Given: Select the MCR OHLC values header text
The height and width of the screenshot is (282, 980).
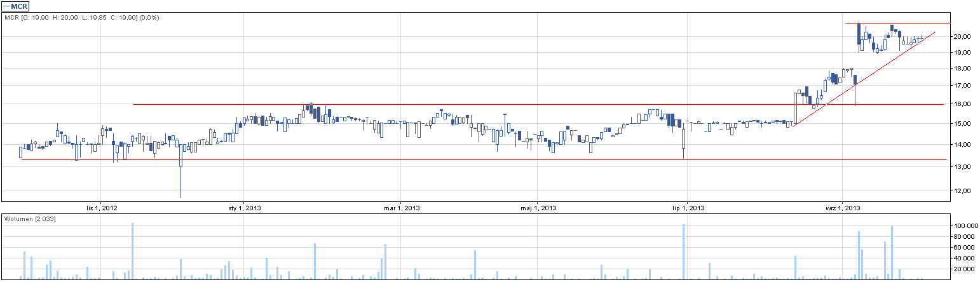Looking at the screenshot, I should [81, 17].
